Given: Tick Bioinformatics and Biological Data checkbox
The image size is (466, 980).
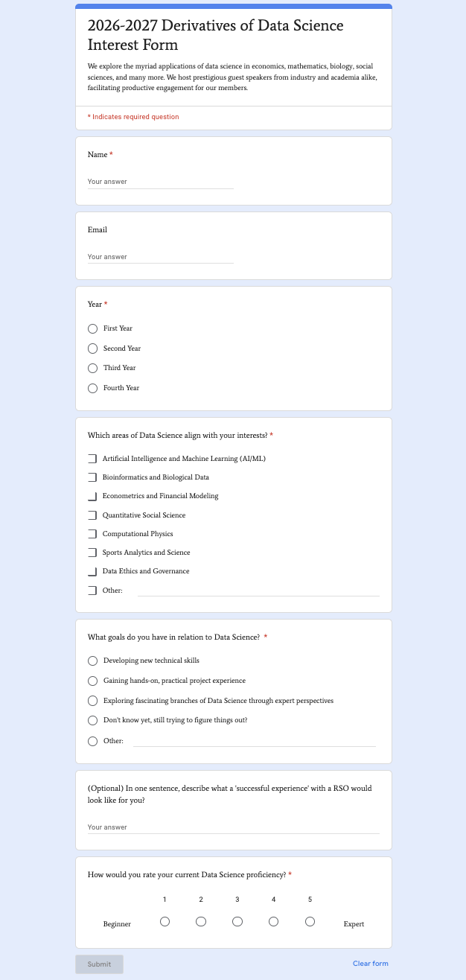Looking at the screenshot, I should click(x=92, y=477).
